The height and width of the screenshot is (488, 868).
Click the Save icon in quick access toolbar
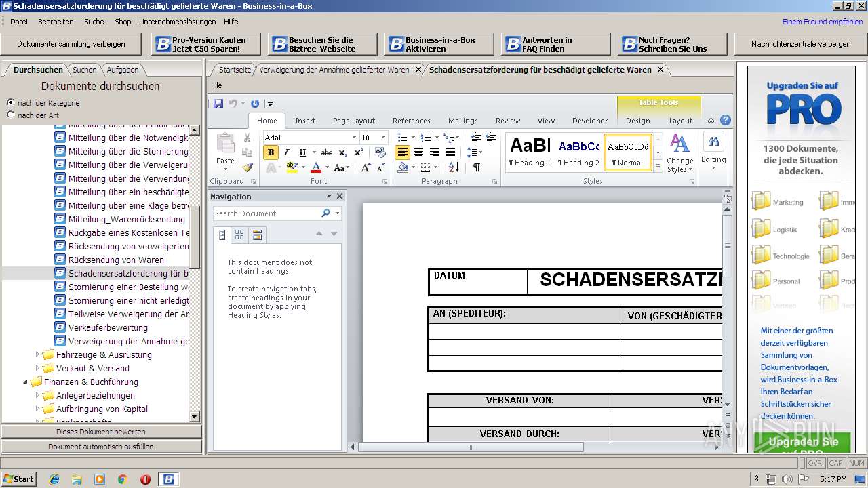218,104
